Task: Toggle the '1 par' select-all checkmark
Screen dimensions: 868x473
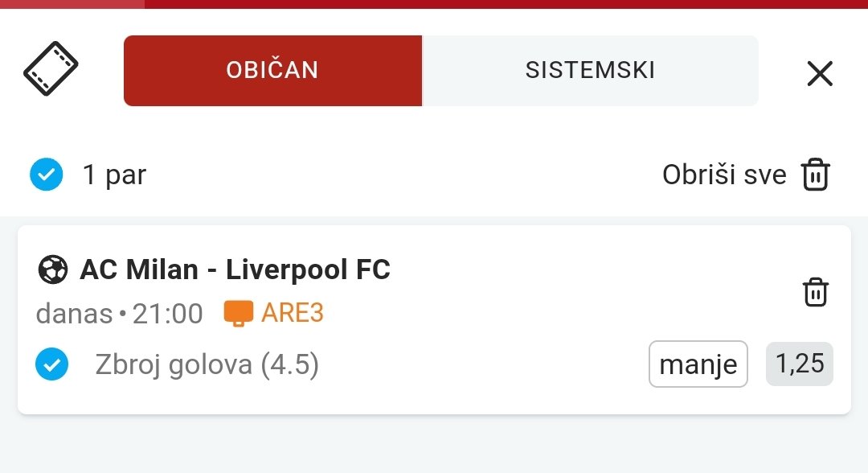Action: point(47,175)
